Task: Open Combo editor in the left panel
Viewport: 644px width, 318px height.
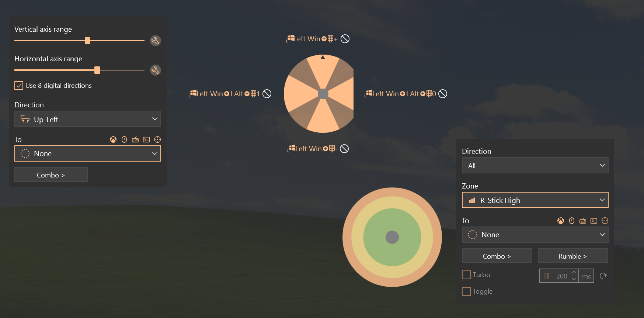Action: [x=51, y=175]
